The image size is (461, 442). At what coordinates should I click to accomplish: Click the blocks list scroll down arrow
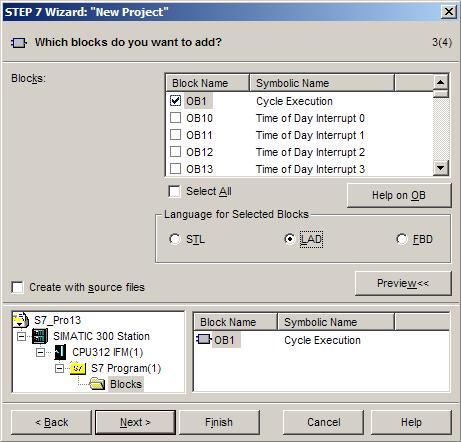pyautogui.click(x=440, y=168)
